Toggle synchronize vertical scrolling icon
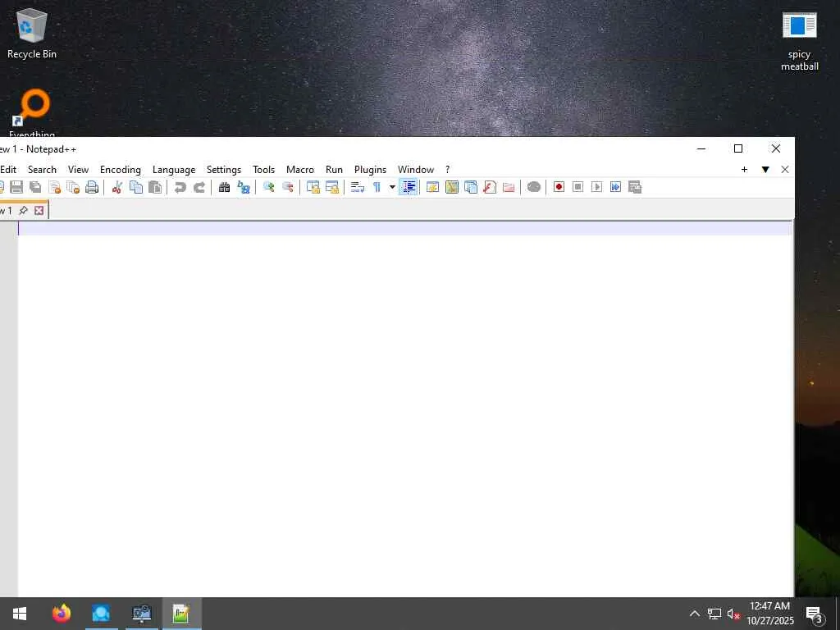Viewport: 840px width, 630px height. pyautogui.click(x=313, y=187)
